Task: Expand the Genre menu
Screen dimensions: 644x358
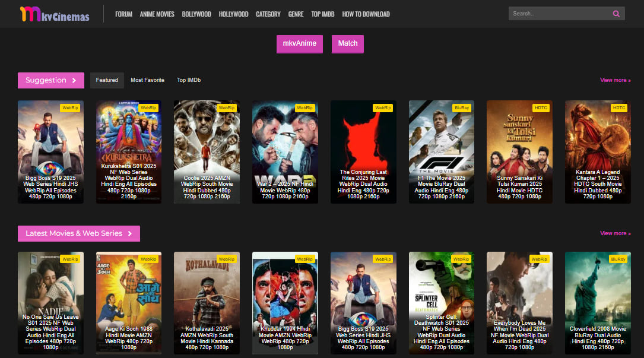Action: [x=296, y=14]
